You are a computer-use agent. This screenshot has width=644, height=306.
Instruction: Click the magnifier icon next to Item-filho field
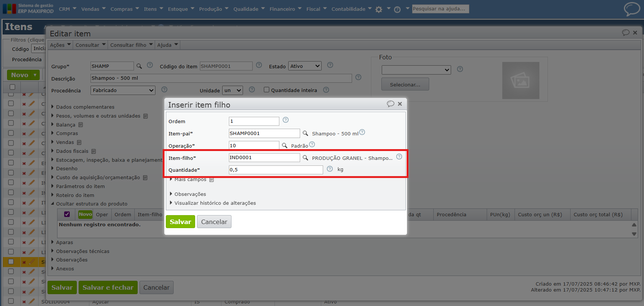pyautogui.click(x=305, y=158)
